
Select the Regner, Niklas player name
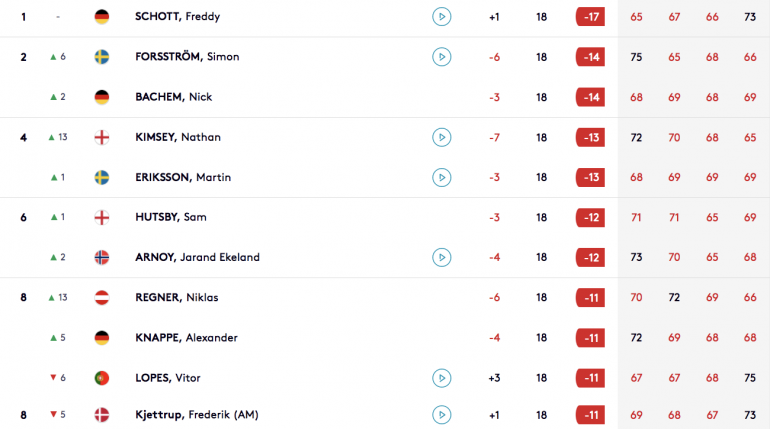(177, 297)
